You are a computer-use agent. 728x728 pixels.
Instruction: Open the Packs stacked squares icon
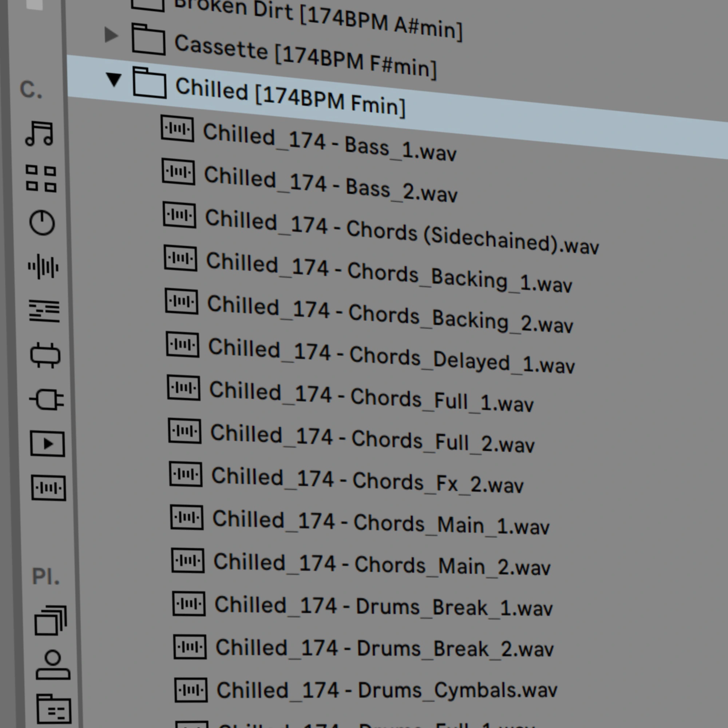tap(51, 621)
